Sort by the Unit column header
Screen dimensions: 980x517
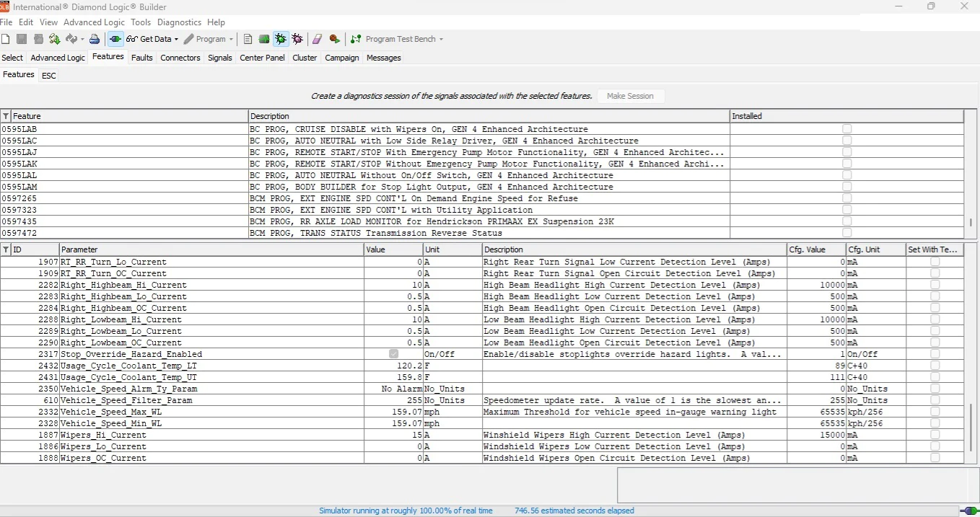click(452, 249)
